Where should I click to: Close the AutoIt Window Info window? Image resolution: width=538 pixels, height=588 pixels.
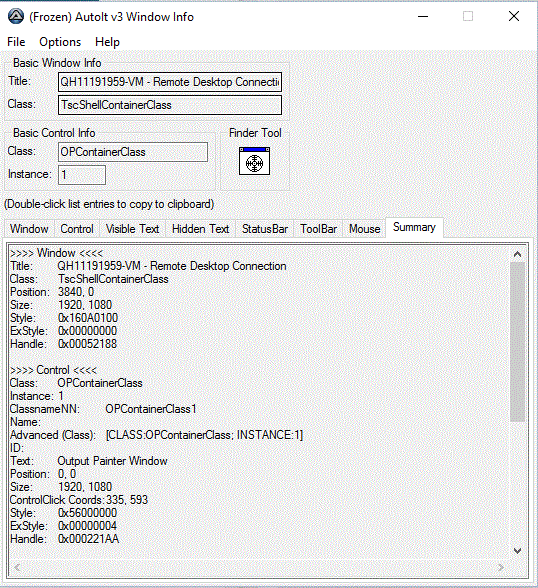click(x=514, y=16)
